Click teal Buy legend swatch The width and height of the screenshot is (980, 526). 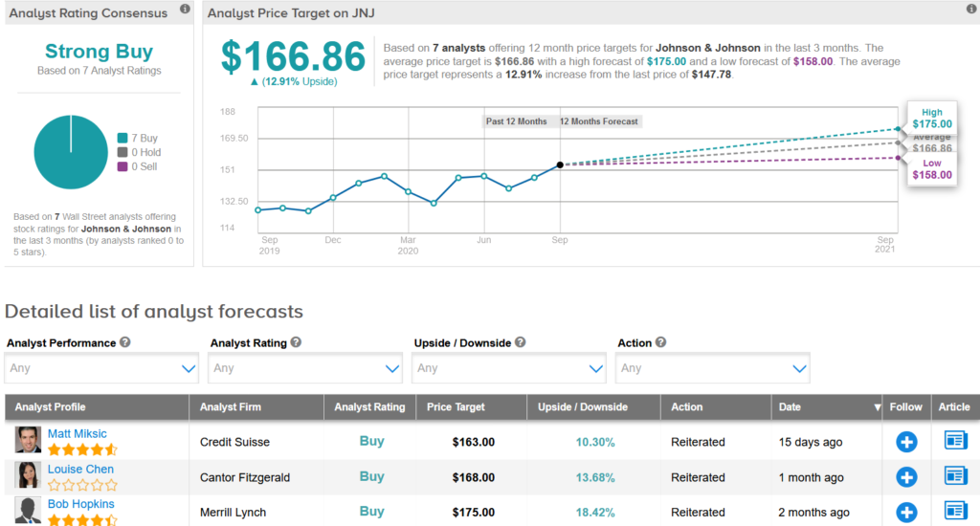(122, 138)
